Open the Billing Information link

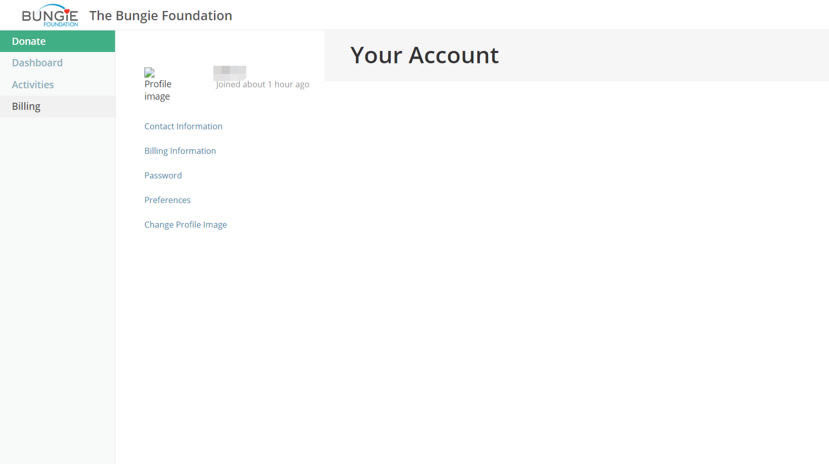180,151
